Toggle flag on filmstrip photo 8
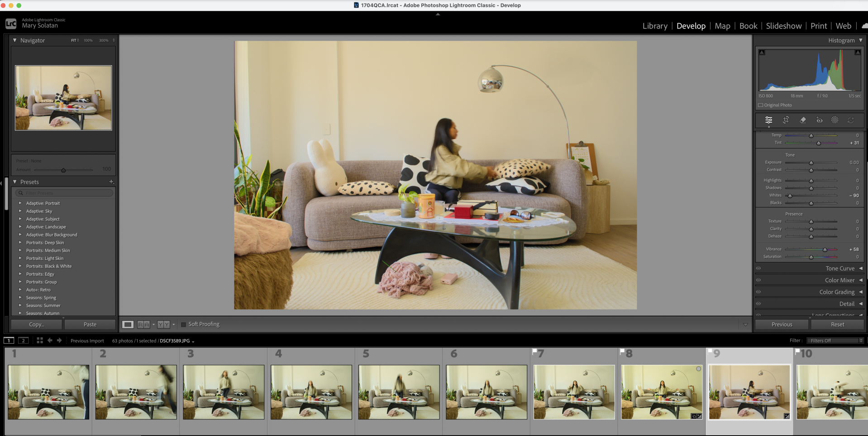The image size is (868, 436). tap(622, 351)
